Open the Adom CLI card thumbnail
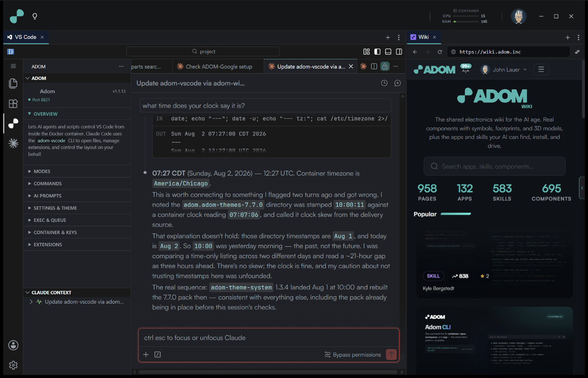 point(494,341)
